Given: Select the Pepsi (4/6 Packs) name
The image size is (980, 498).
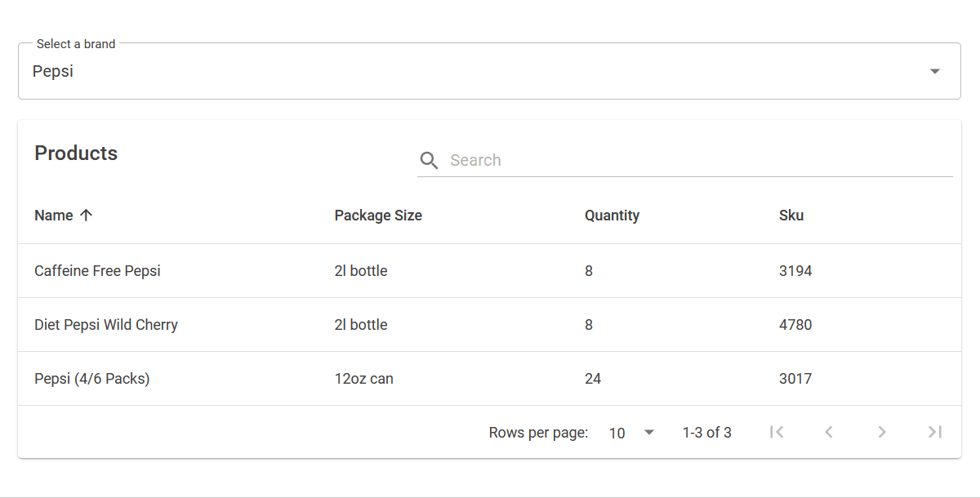Looking at the screenshot, I should pyautogui.click(x=92, y=379).
